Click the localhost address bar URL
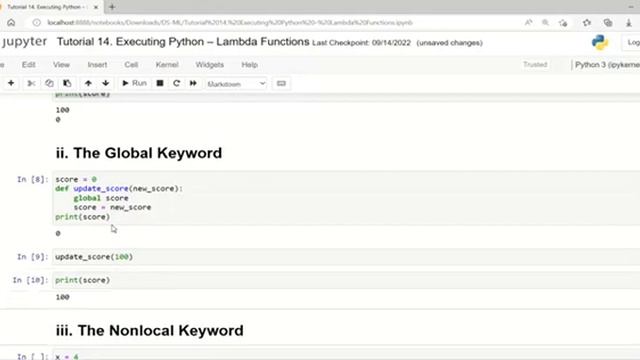This screenshot has height=360, width=640. click(230, 22)
